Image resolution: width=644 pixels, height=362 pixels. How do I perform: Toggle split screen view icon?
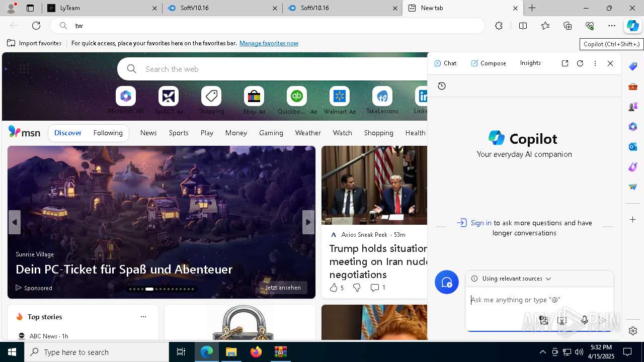click(x=523, y=26)
